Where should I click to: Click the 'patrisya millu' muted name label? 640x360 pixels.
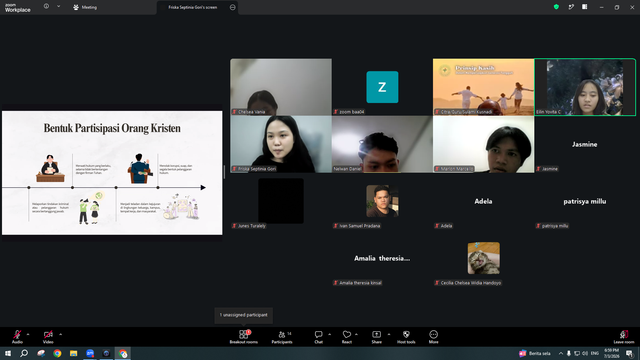552,226
